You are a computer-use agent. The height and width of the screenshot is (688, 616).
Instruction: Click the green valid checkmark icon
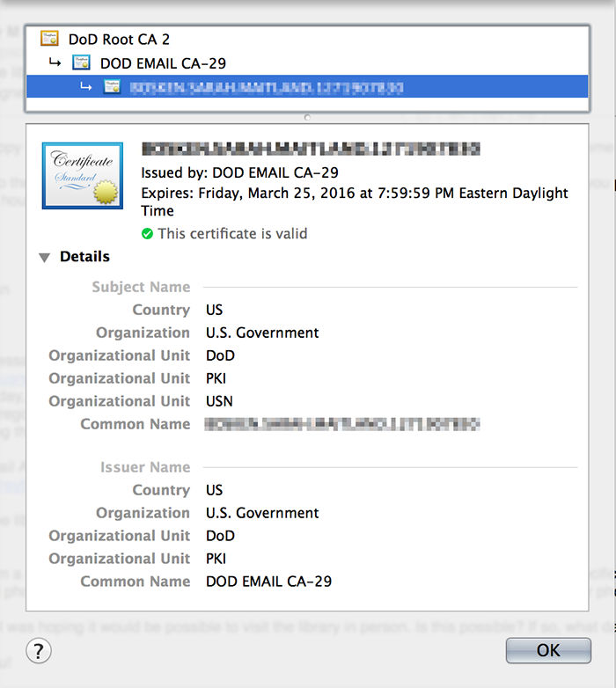click(x=148, y=234)
